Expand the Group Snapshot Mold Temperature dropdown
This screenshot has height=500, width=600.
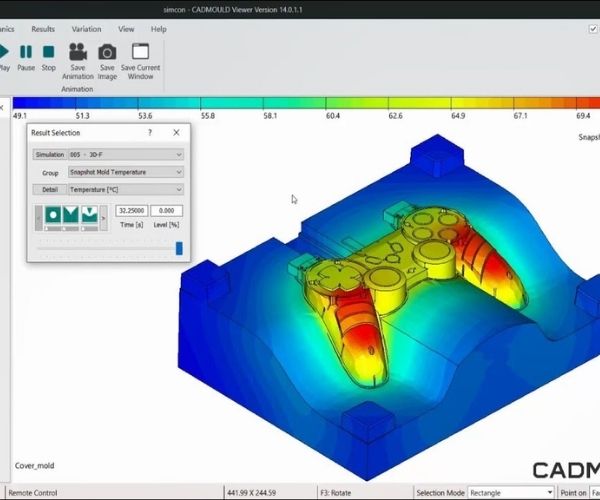(x=125, y=172)
